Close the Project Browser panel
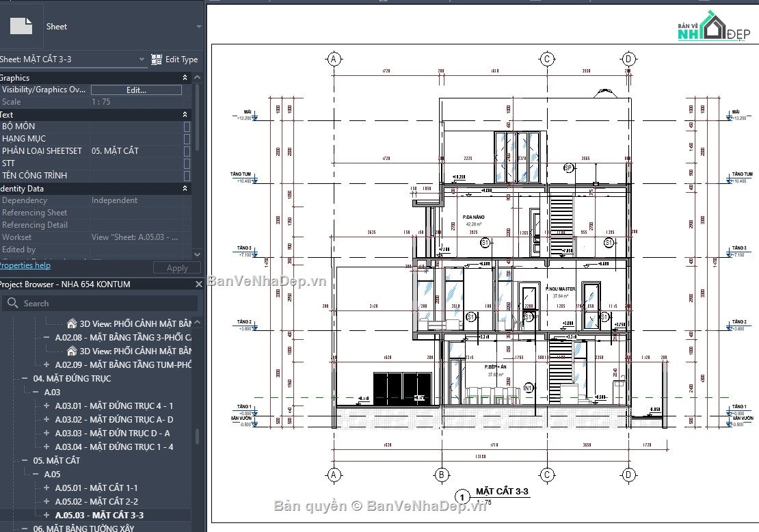The image size is (759, 532). click(x=198, y=284)
